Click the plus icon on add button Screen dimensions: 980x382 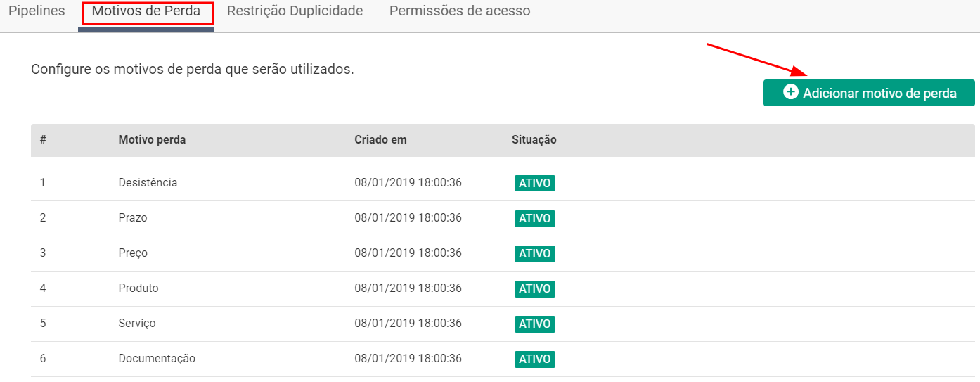pyautogui.click(x=791, y=92)
